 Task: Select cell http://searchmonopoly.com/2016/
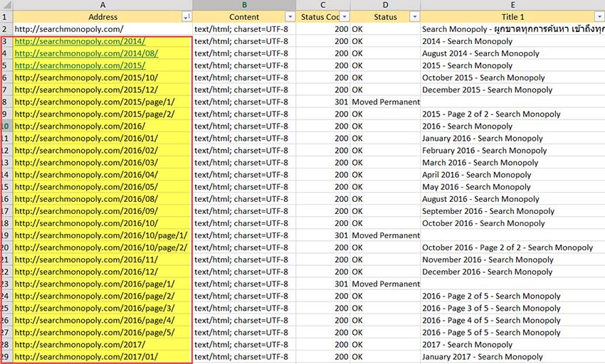(x=102, y=126)
